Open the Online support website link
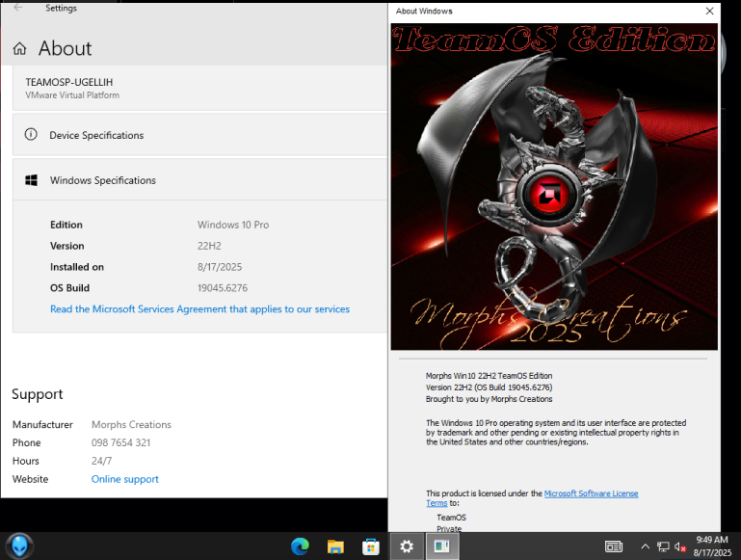Screen dimensions: 741x560 (x=124, y=479)
